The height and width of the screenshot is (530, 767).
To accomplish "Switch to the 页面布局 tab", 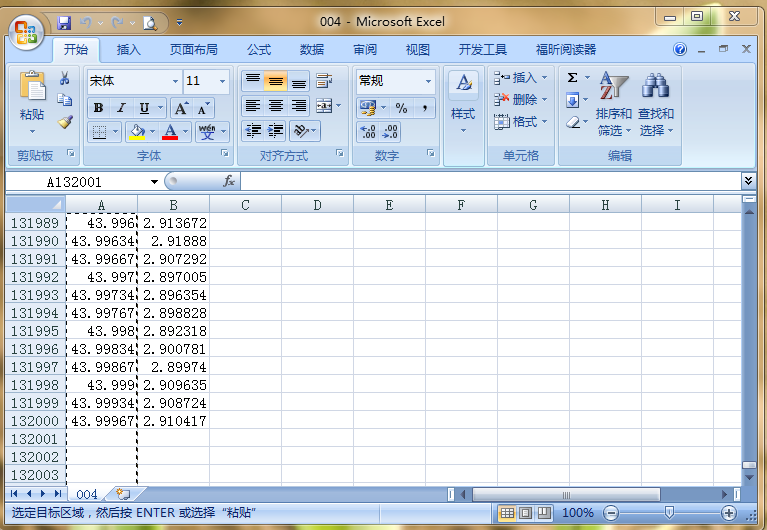I will [x=193, y=49].
